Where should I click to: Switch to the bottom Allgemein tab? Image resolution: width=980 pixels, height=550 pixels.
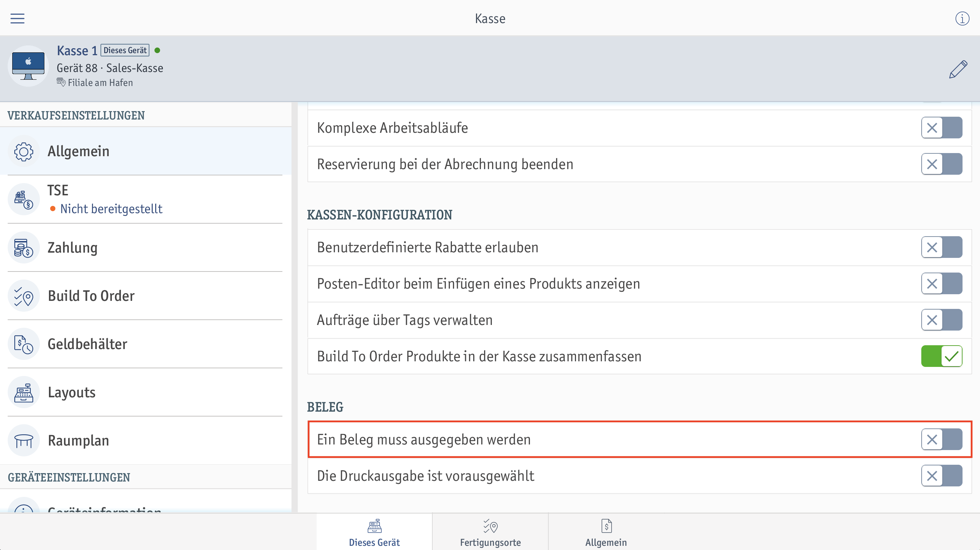606,532
